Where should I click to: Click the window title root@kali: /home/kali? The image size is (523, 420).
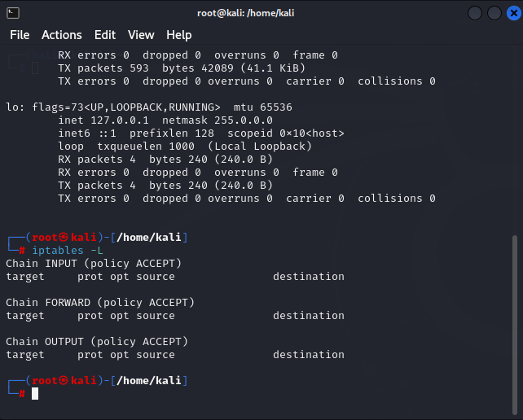pos(261,13)
